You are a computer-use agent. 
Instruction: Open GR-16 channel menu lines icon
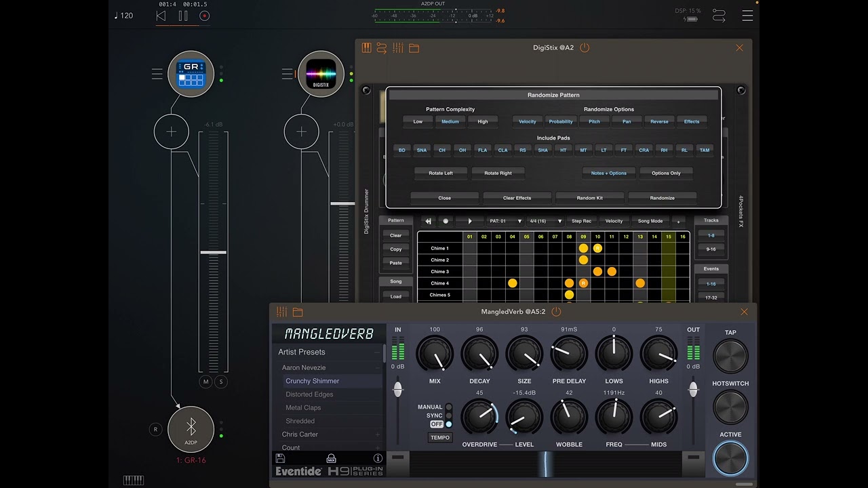coord(157,75)
